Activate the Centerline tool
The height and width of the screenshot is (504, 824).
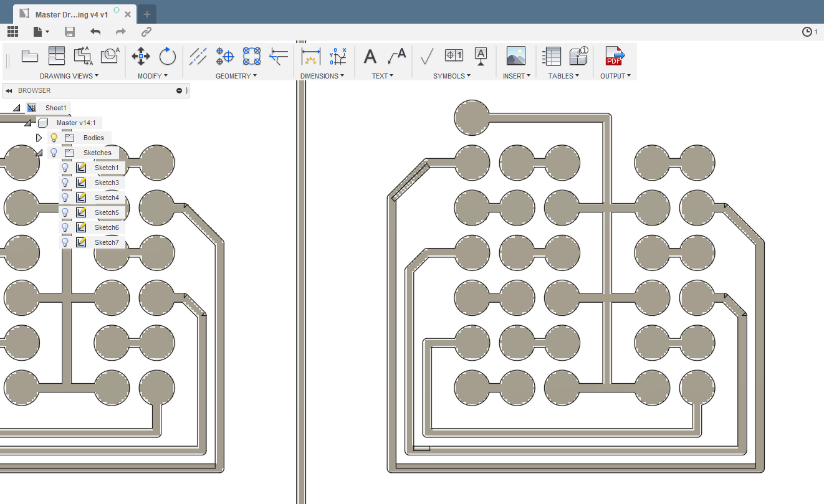pos(198,56)
